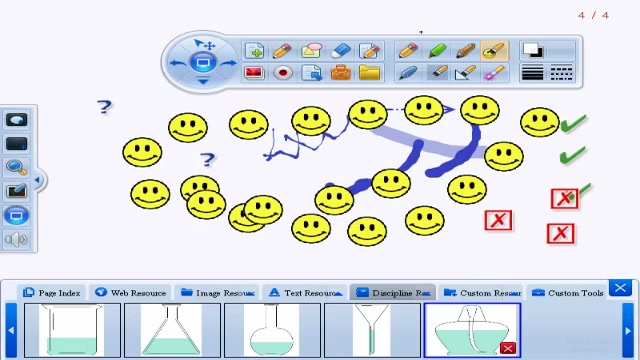640x360 pixels.
Task: Open the Text Resource tab
Action: coord(305,293)
